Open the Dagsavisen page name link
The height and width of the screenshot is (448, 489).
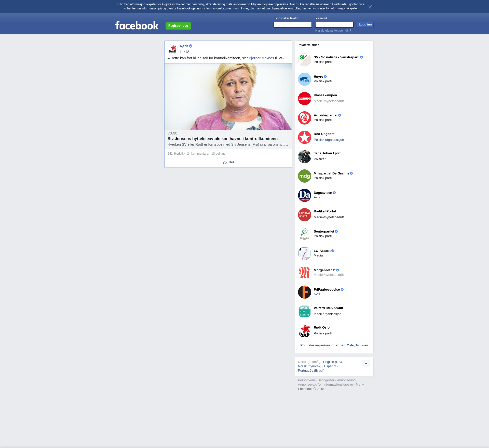[x=323, y=193]
